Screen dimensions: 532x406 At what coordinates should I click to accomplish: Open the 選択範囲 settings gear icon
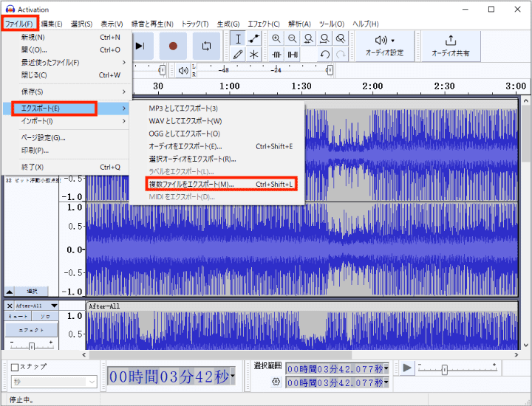tap(276, 382)
